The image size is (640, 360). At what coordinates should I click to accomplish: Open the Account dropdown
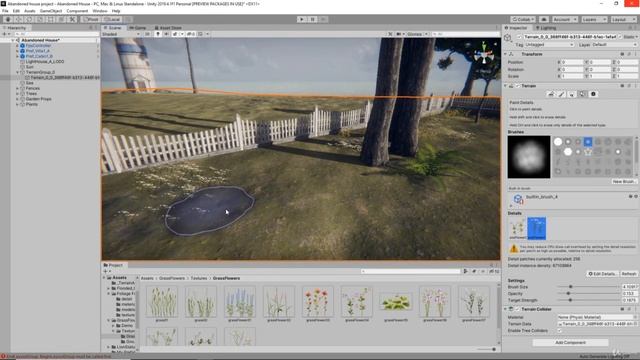564,19
